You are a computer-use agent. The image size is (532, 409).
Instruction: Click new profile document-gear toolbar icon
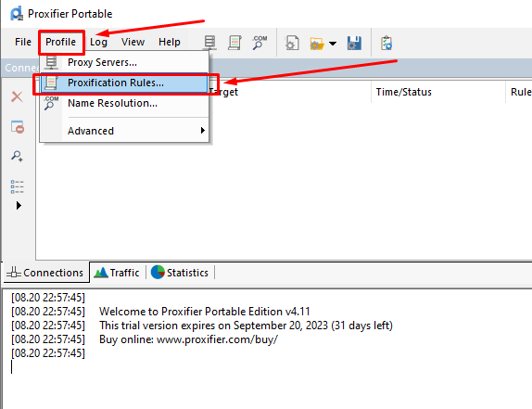coord(292,43)
